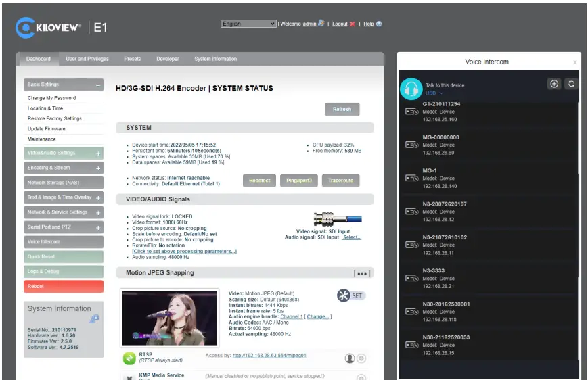
Task: Click the Channel 1 audio bundle link
Action: click(292, 316)
